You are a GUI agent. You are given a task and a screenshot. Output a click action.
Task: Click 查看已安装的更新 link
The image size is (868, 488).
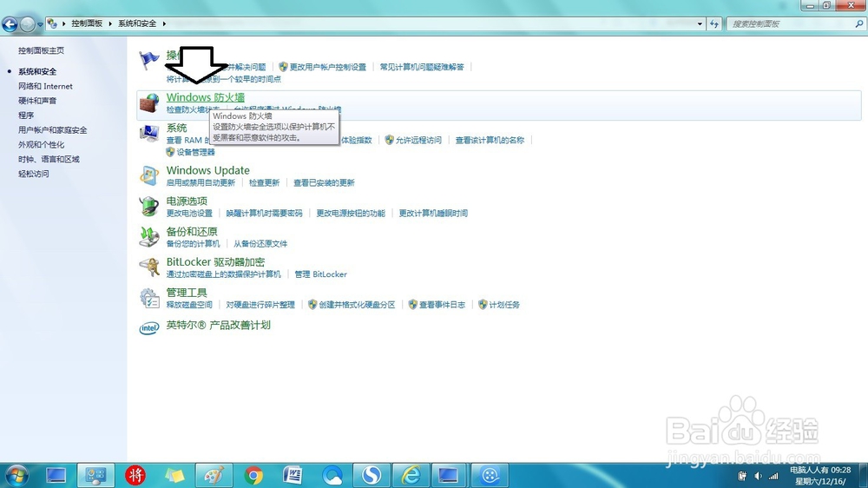(x=324, y=183)
